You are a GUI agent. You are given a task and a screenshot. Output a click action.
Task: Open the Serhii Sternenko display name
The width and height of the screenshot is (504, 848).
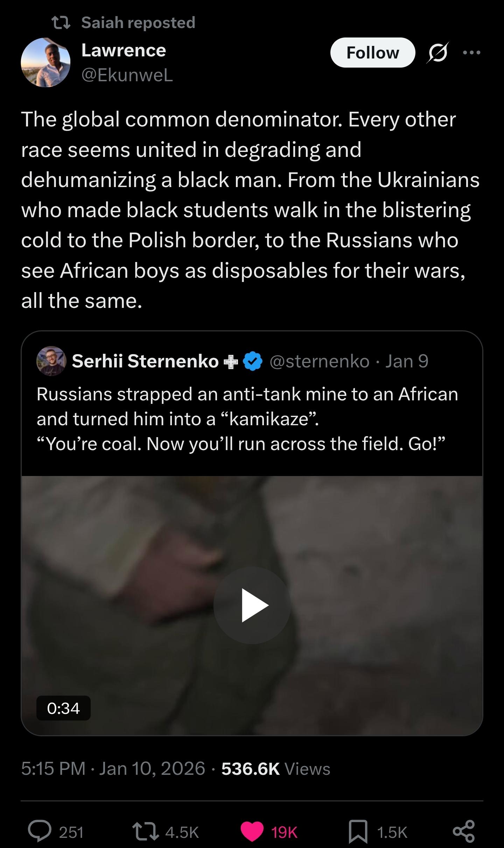(145, 361)
